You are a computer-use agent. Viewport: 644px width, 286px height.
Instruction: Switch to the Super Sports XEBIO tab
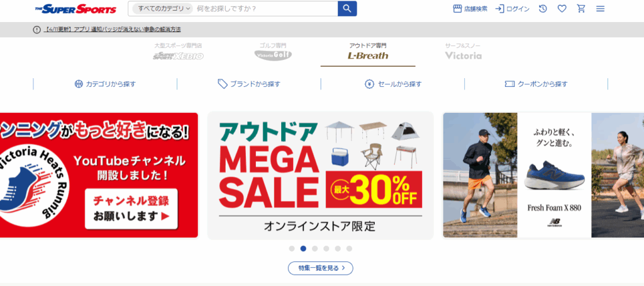pos(178,52)
